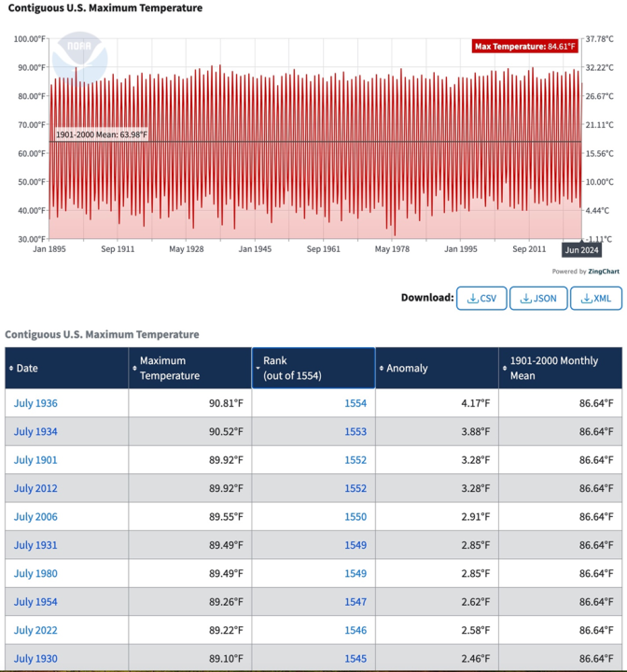Image resolution: width=627 pixels, height=672 pixels.
Task: Open the July 1934 date link
Action: tap(35, 431)
